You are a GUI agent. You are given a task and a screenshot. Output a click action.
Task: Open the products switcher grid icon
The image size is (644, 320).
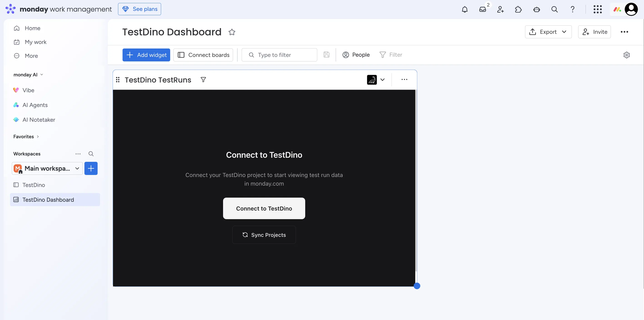pyautogui.click(x=597, y=10)
